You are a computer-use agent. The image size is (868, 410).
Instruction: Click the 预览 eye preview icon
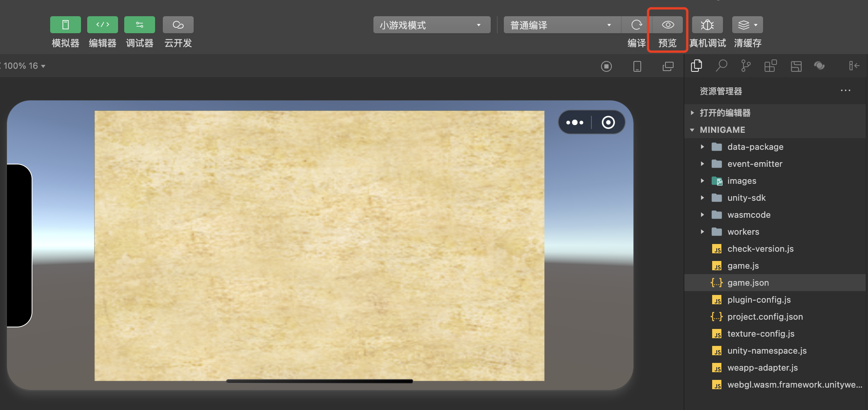point(668,25)
